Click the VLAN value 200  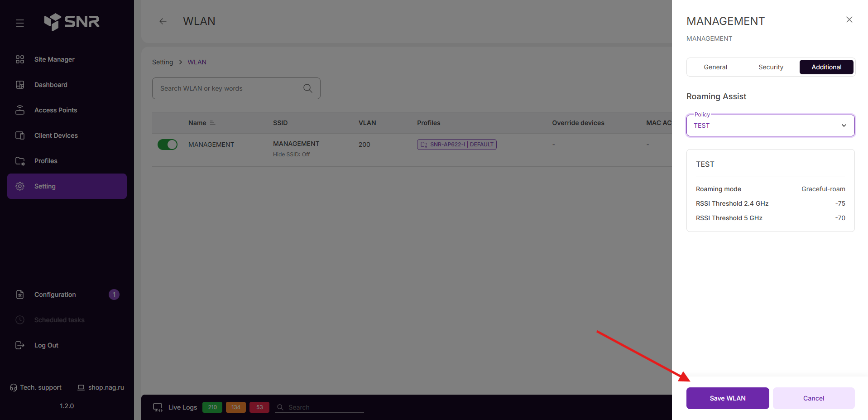[x=364, y=145]
